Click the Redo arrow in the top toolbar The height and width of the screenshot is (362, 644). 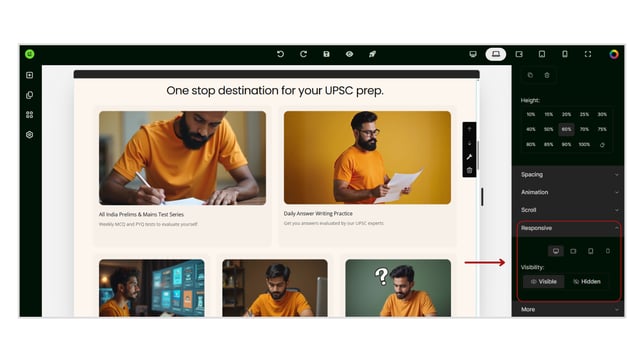(303, 54)
